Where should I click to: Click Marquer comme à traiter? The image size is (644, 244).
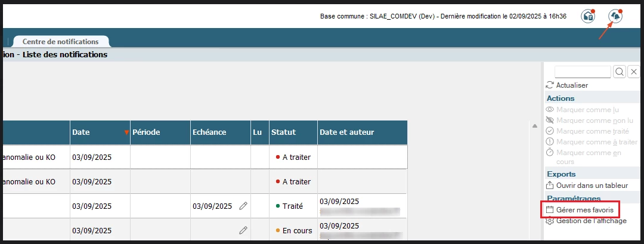coord(597,142)
